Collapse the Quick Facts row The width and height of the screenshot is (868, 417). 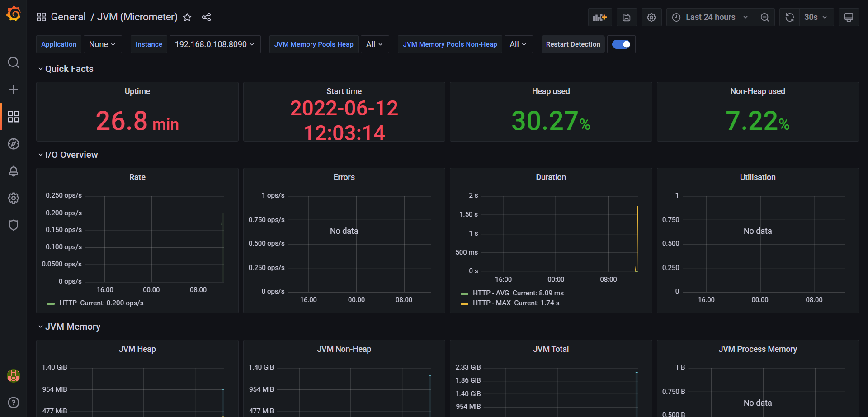tap(66, 69)
